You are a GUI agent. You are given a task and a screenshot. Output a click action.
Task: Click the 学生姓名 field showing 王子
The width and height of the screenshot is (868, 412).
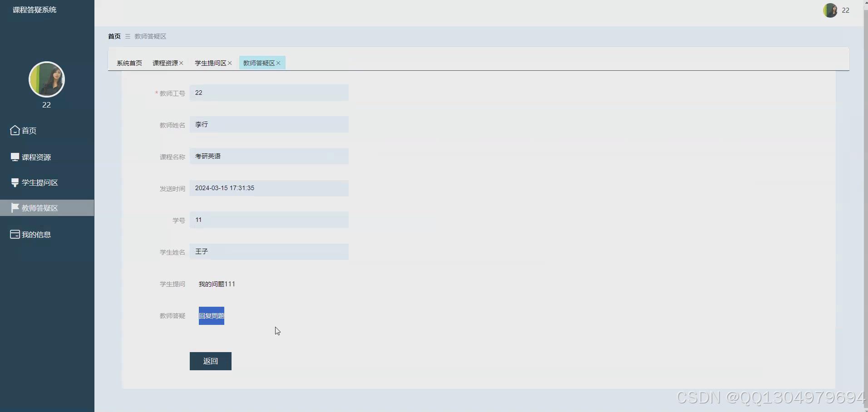pyautogui.click(x=269, y=251)
